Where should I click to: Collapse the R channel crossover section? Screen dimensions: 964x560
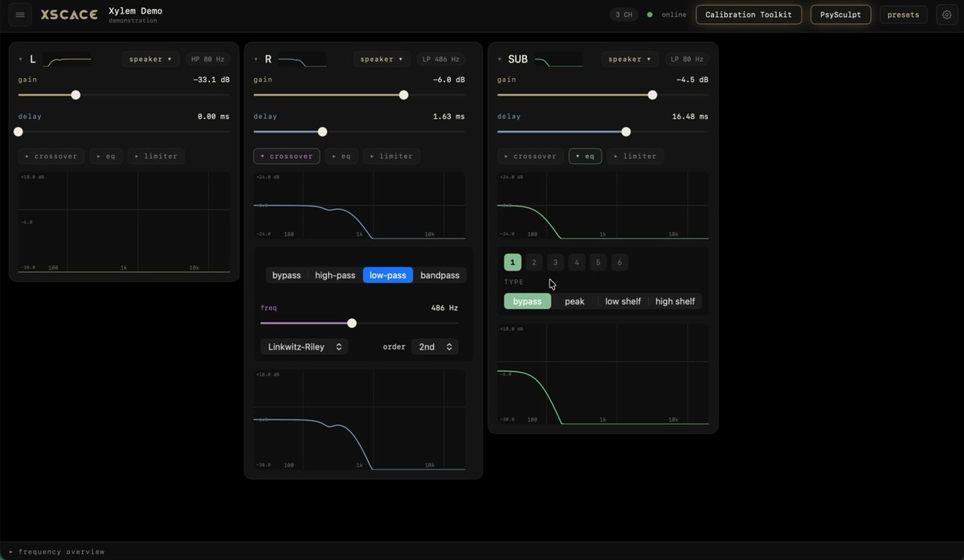pyautogui.click(x=287, y=156)
